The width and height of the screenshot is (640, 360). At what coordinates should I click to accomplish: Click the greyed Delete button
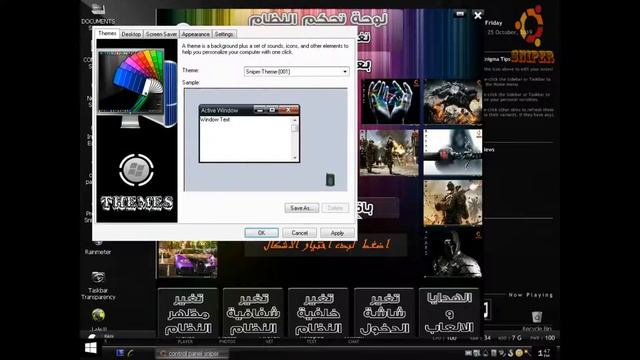(335, 208)
